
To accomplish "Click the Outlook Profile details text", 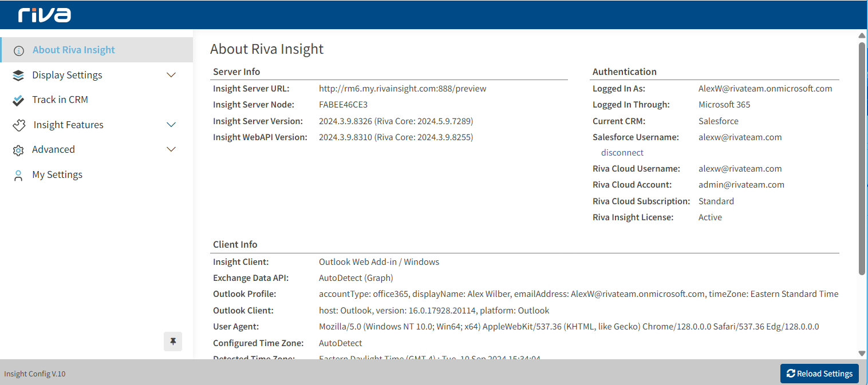I will coord(578,294).
